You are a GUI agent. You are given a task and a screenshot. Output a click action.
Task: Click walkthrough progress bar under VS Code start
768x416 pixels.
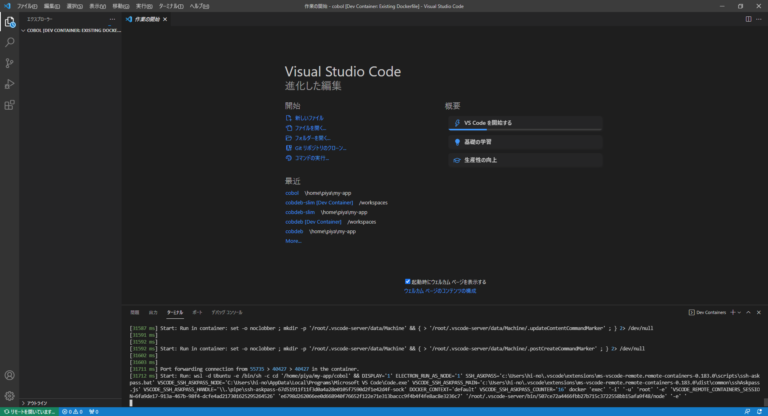525,130
